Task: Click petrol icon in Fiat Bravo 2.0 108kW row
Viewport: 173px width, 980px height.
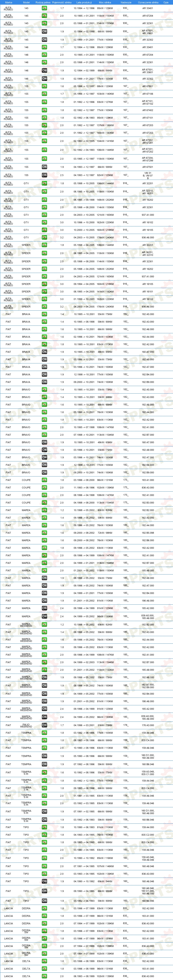Action: coord(44,427)
